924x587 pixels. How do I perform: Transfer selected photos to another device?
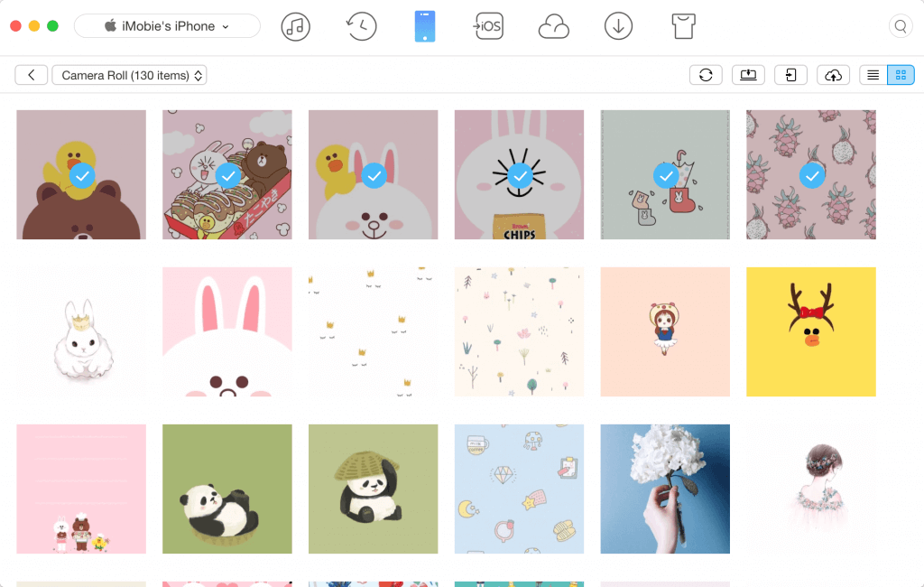[790, 75]
